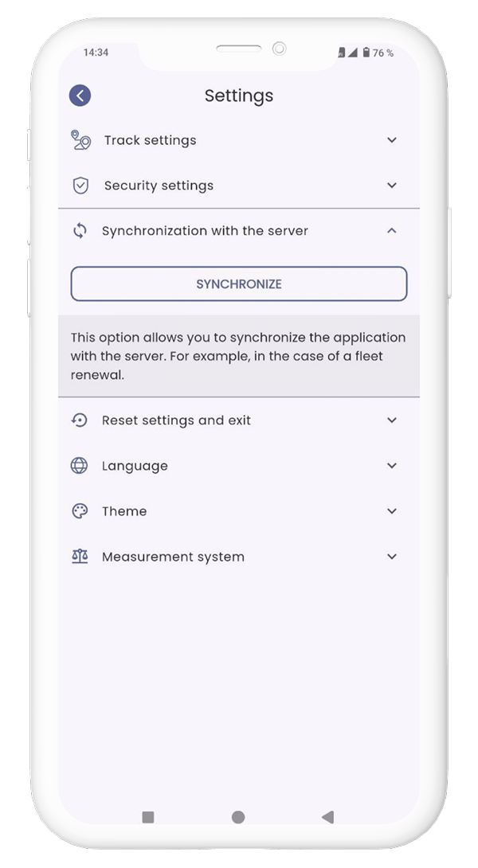Tap the back arrow icon
This screenshot has height=868, width=478.
click(80, 96)
